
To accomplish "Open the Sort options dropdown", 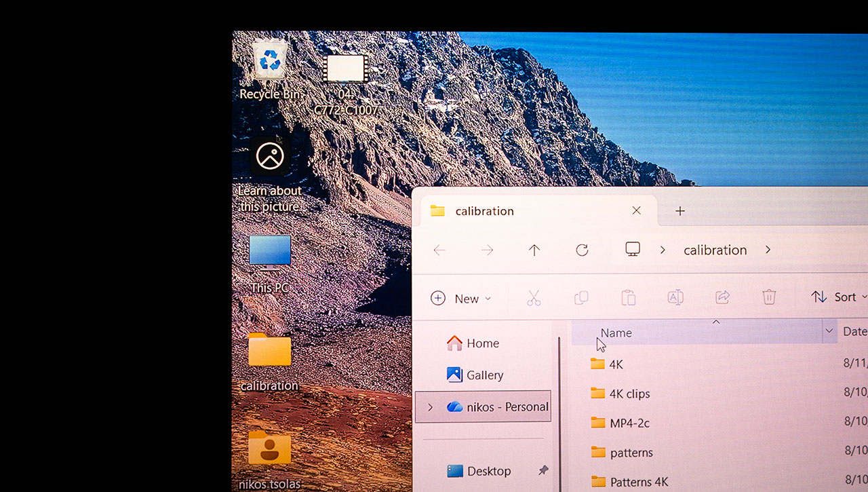I will (840, 297).
